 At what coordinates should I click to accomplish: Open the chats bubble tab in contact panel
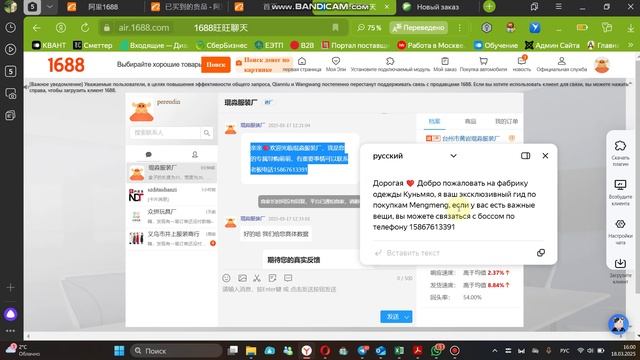tap(149, 154)
